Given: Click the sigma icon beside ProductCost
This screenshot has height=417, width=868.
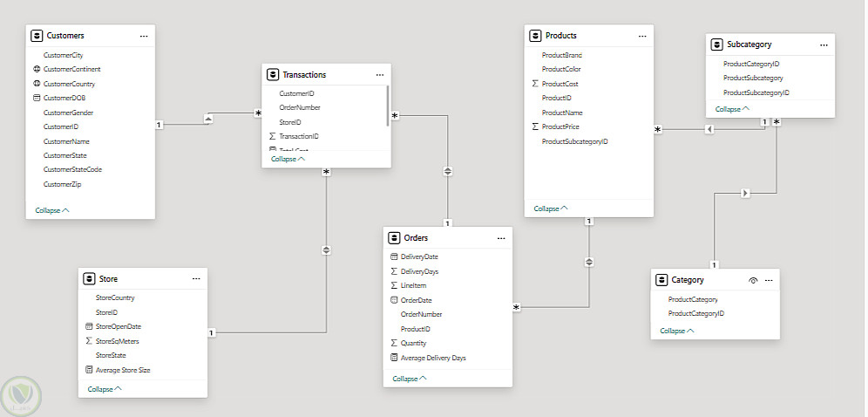Looking at the screenshot, I should (535, 84).
